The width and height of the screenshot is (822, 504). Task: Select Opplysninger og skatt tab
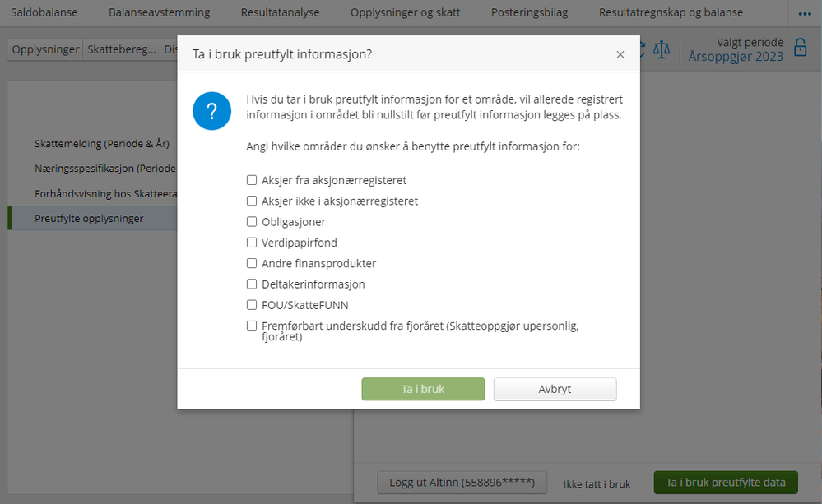[x=405, y=12]
